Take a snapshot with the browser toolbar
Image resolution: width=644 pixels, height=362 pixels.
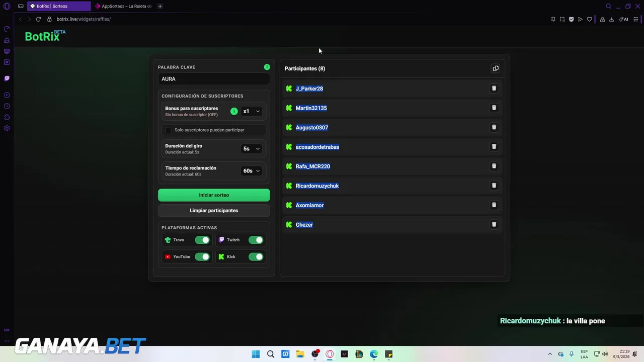click(x=562, y=19)
